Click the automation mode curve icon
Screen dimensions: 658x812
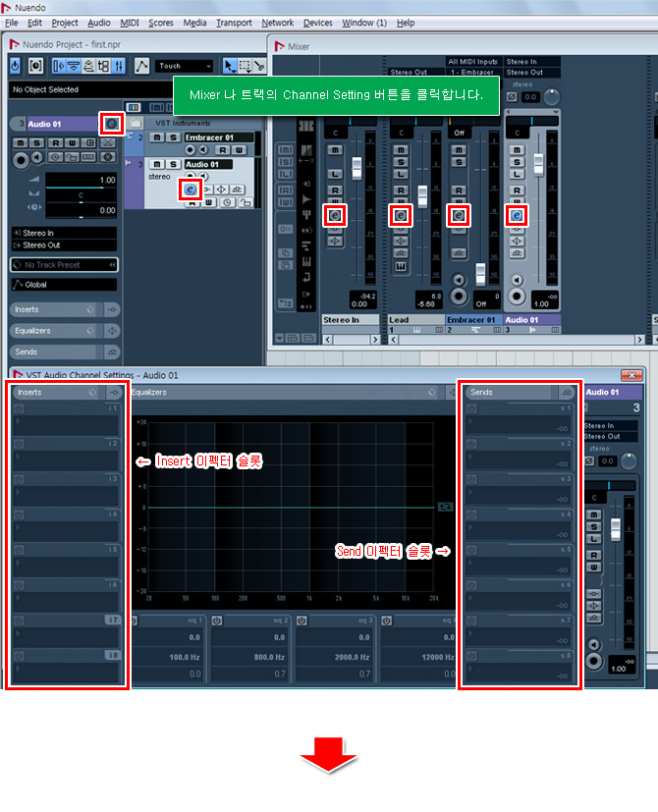141,66
